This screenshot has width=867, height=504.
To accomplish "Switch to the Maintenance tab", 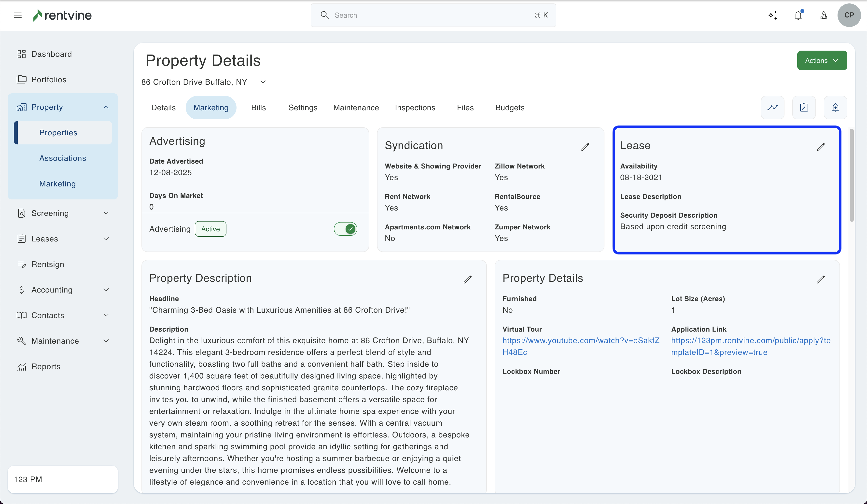I will [356, 108].
